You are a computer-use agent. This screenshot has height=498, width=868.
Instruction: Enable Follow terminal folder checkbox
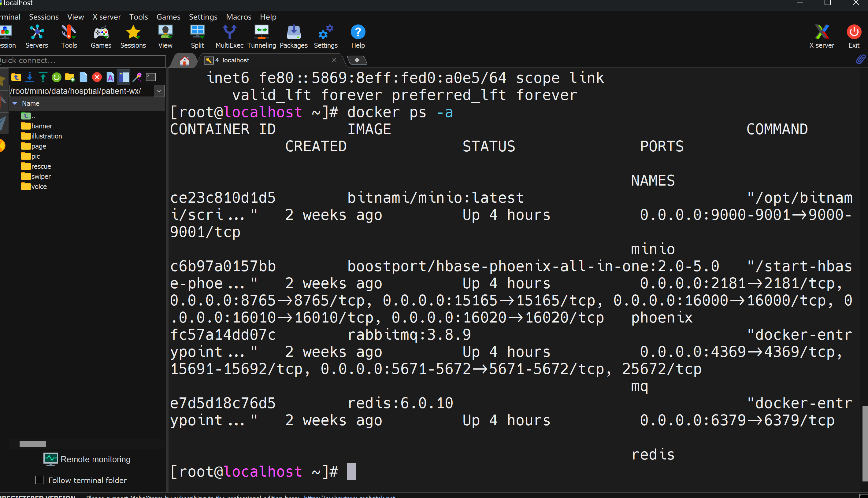tap(40, 480)
